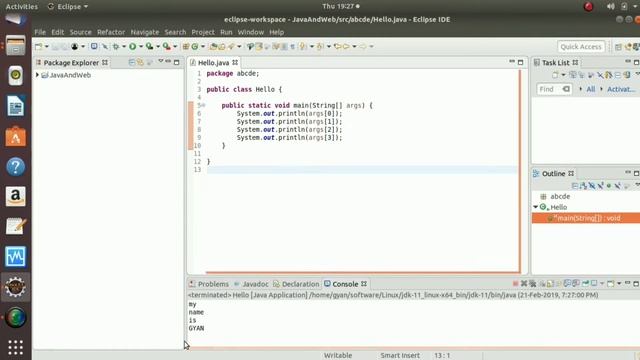Open the Navigate menu
640x360 pixels.
[145, 32]
